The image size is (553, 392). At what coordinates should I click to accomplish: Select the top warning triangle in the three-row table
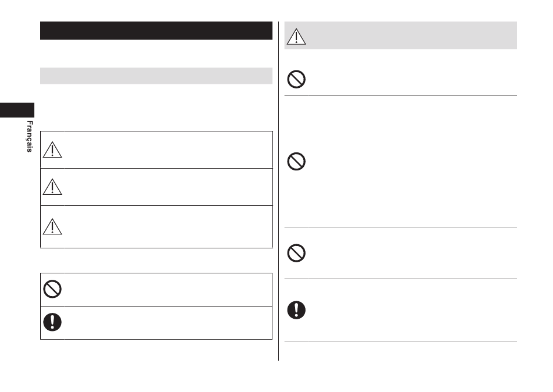[52, 150]
